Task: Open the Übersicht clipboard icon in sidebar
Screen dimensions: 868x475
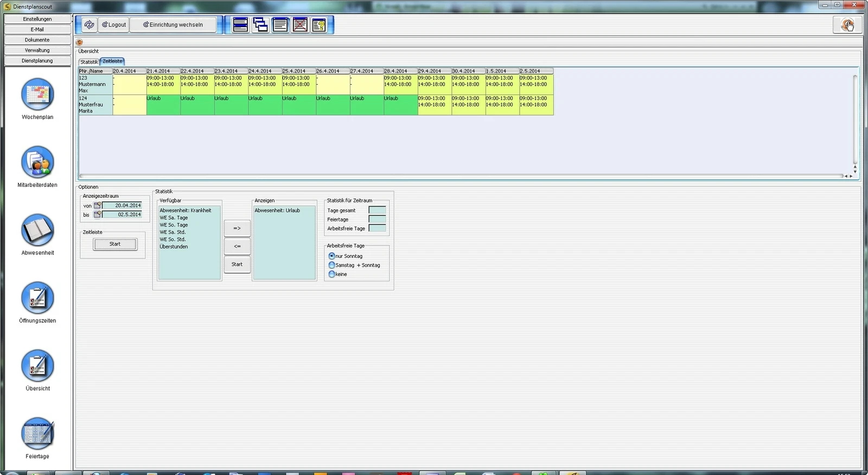Action: 37,365
